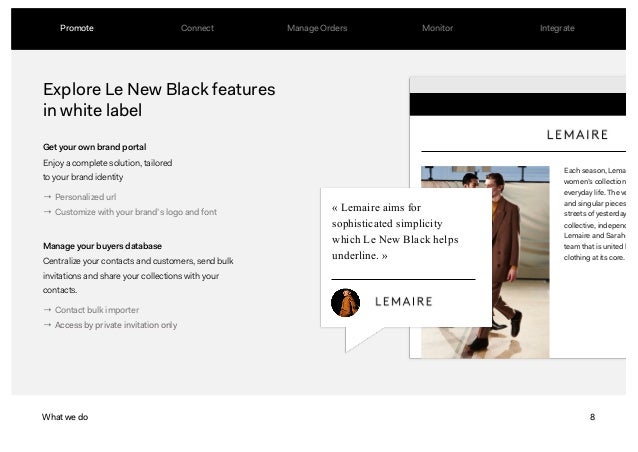Click the page number 8
638x452 pixels.
[592, 417]
